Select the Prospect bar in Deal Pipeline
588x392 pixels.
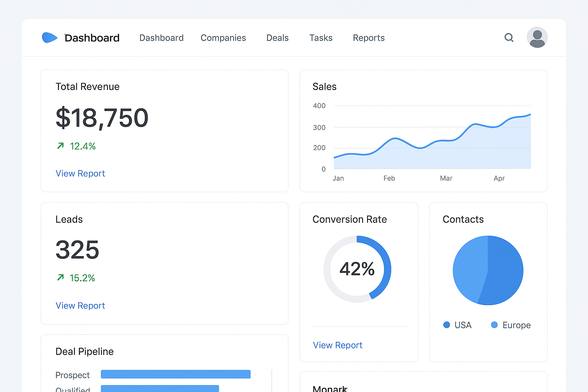(x=175, y=374)
